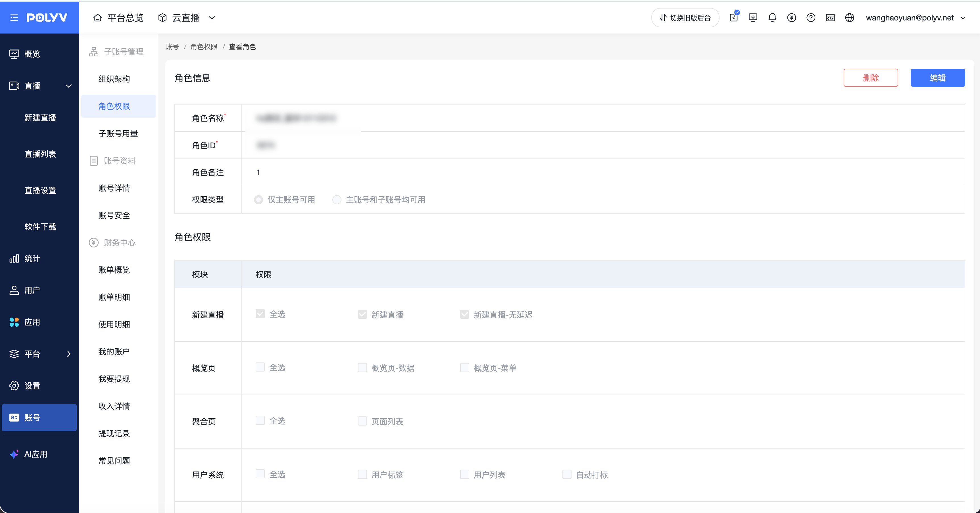
Task: Toggle the 概览页-数据 checkbox
Action: (362, 368)
